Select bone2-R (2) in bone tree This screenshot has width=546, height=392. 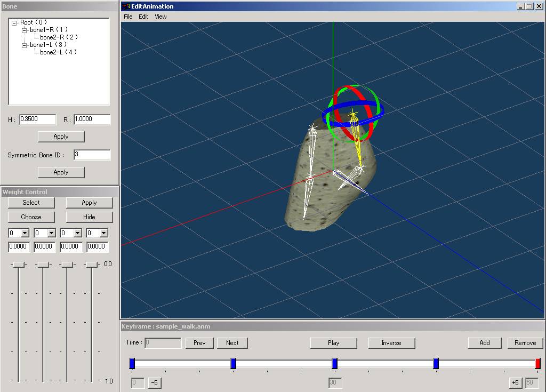click(x=59, y=37)
